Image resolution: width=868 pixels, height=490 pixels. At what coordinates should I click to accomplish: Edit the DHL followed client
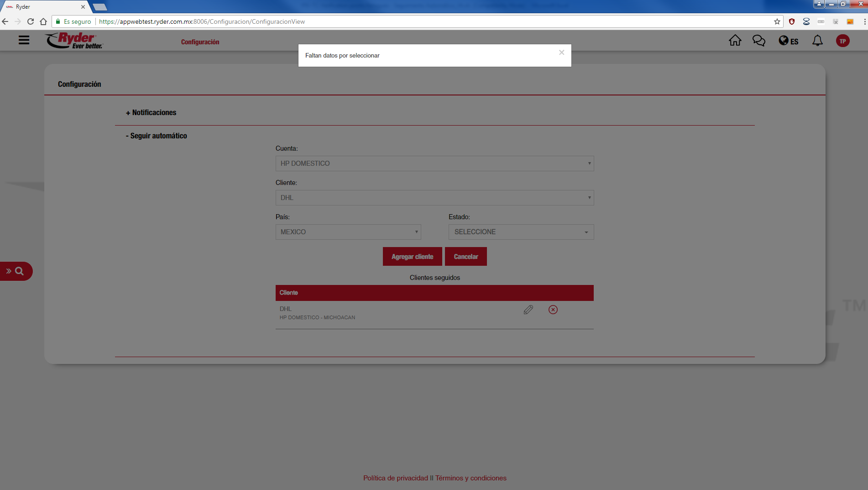[x=528, y=310]
